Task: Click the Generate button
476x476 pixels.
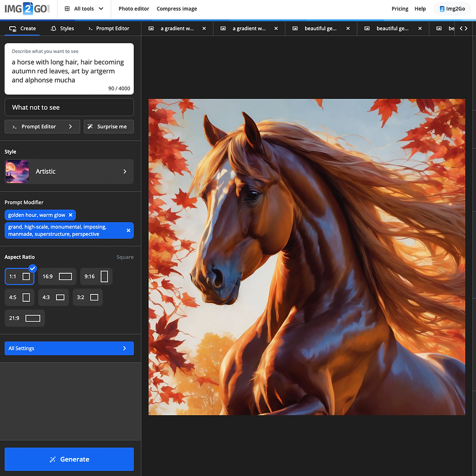Action: tap(69, 459)
